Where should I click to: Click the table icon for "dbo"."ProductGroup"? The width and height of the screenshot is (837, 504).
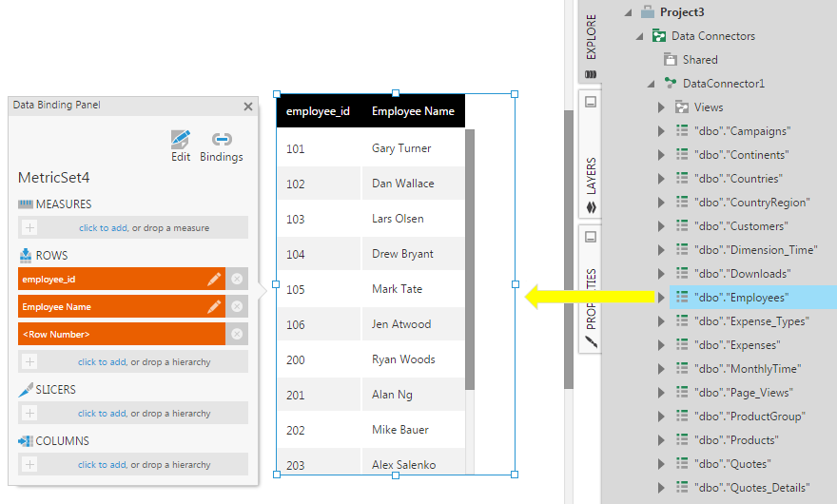click(x=682, y=416)
